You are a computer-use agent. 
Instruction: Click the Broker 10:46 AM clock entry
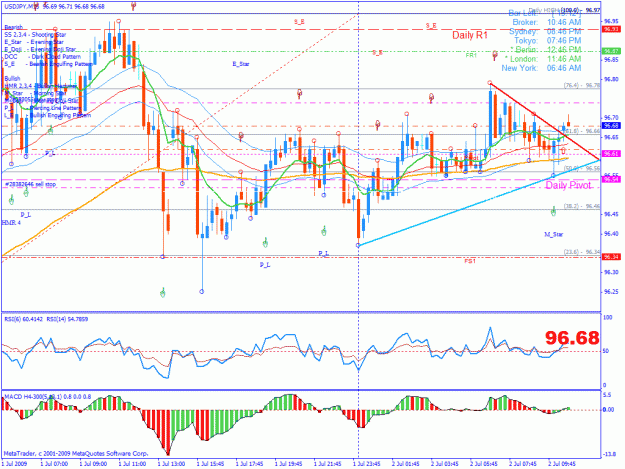point(546,22)
